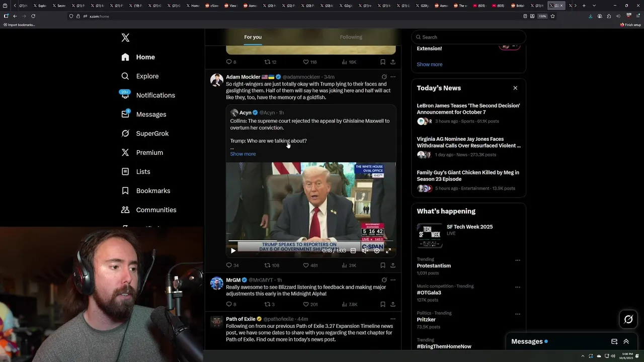Expand quoted post with Show more

pyautogui.click(x=243, y=154)
